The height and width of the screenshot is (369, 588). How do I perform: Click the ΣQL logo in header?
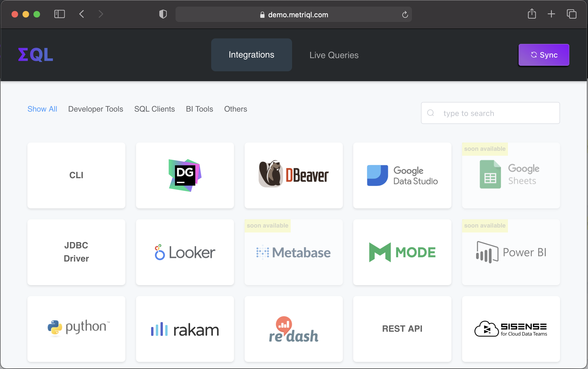(36, 55)
